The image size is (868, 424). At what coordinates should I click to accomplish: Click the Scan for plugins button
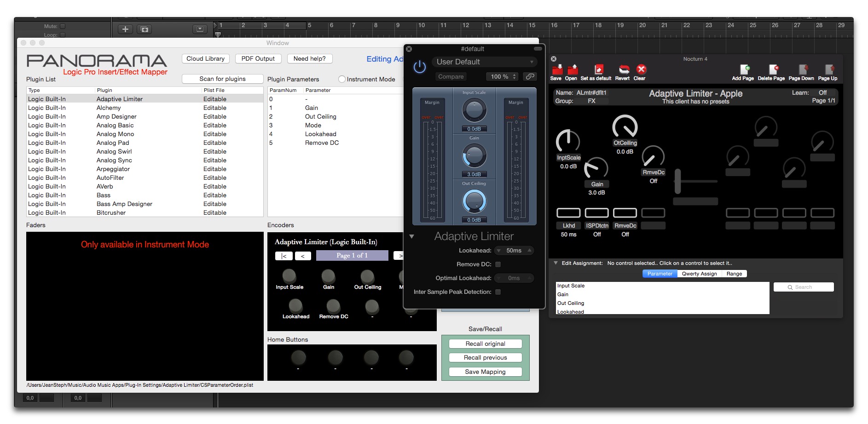click(222, 79)
